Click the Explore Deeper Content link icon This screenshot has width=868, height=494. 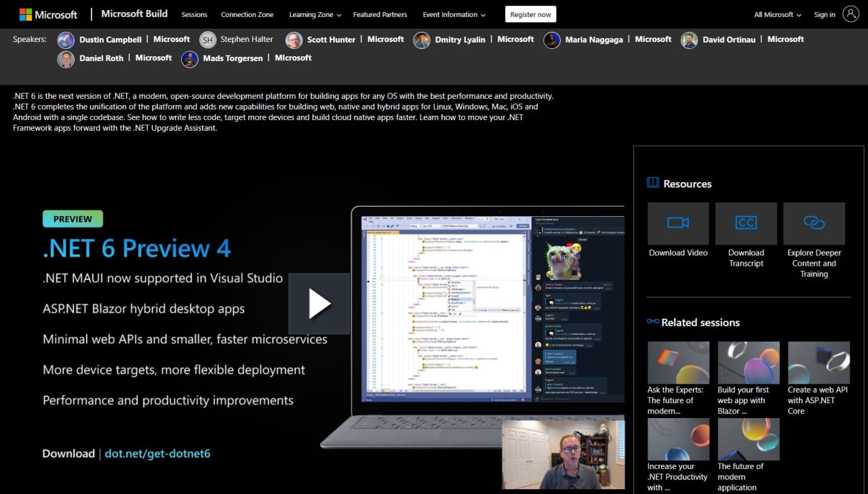(x=814, y=223)
